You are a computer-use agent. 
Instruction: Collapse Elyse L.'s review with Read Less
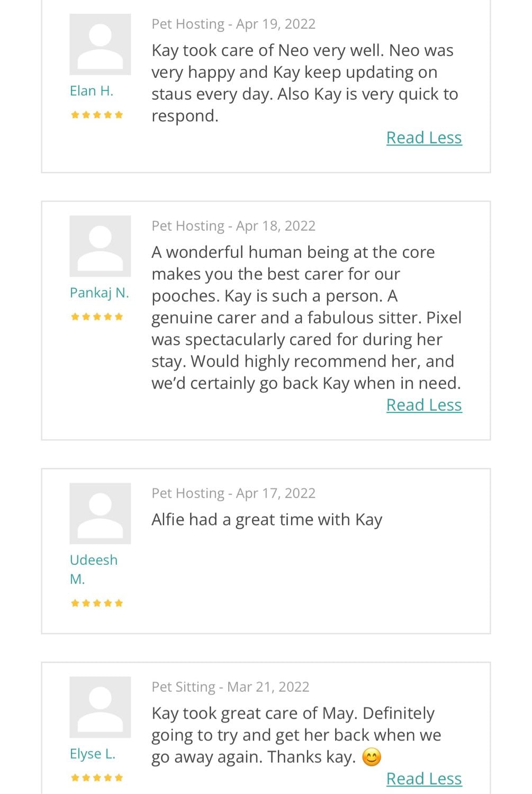pyautogui.click(x=424, y=779)
